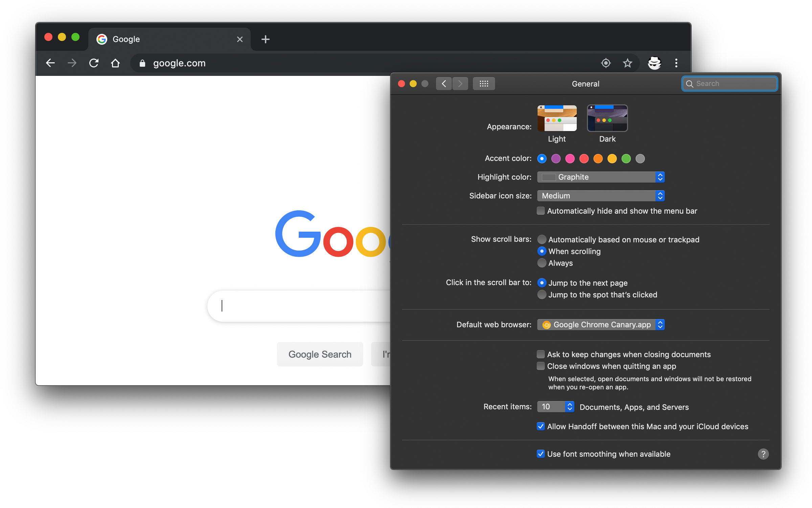Go back in System Preferences
Screen dimensions: 812x508
pos(444,84)
